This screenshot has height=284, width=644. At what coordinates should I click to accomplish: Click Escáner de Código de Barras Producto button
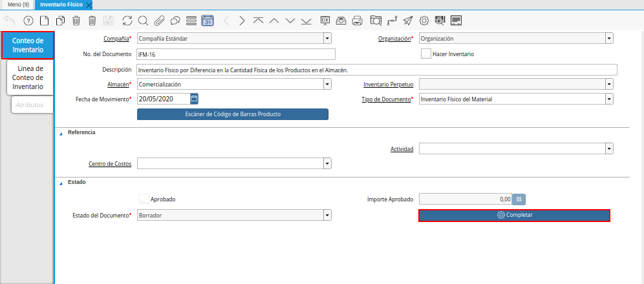233,114
